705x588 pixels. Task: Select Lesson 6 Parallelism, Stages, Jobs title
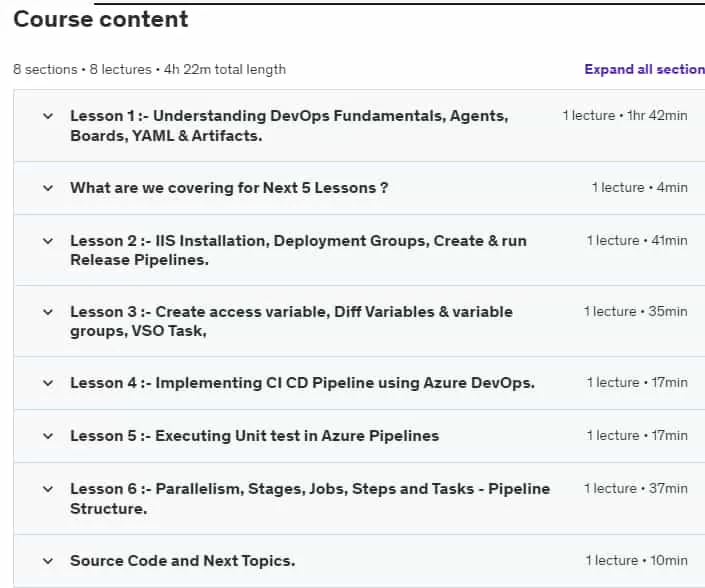tap(310, 499)
